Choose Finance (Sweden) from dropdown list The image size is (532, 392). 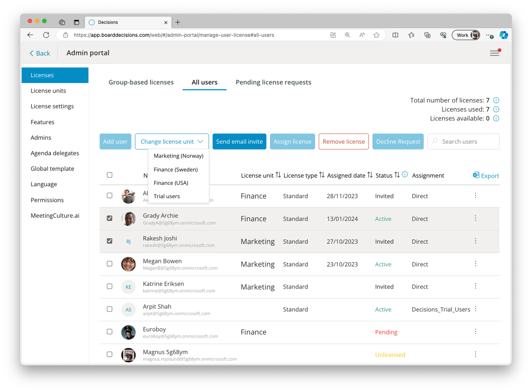(x=176, y=169)
